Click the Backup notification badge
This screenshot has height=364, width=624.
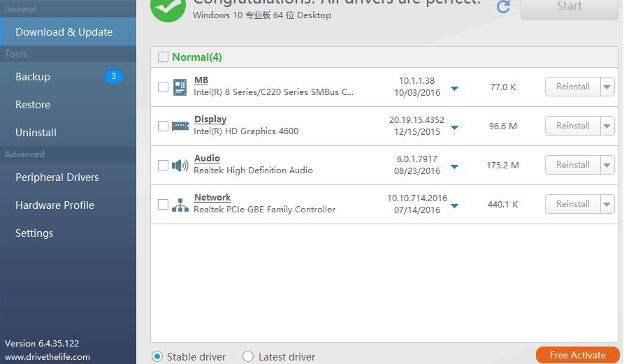[113, 76]
